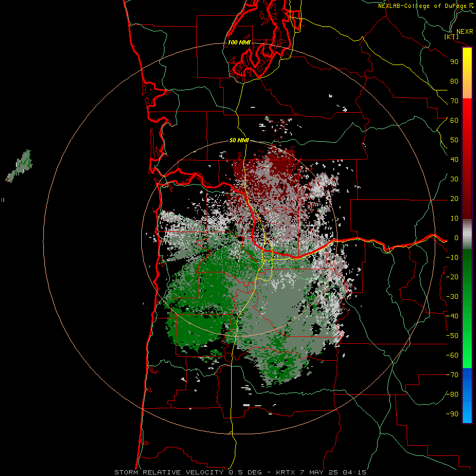Image resolution: width=476 pixels, height=476 pixels.
Task: Select the 90 knot scale label
Action: [x=454, y=62]
